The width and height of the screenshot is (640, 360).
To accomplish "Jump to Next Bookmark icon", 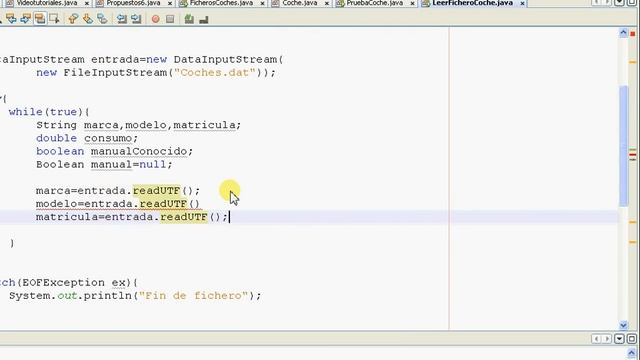I will pos(87,19).
